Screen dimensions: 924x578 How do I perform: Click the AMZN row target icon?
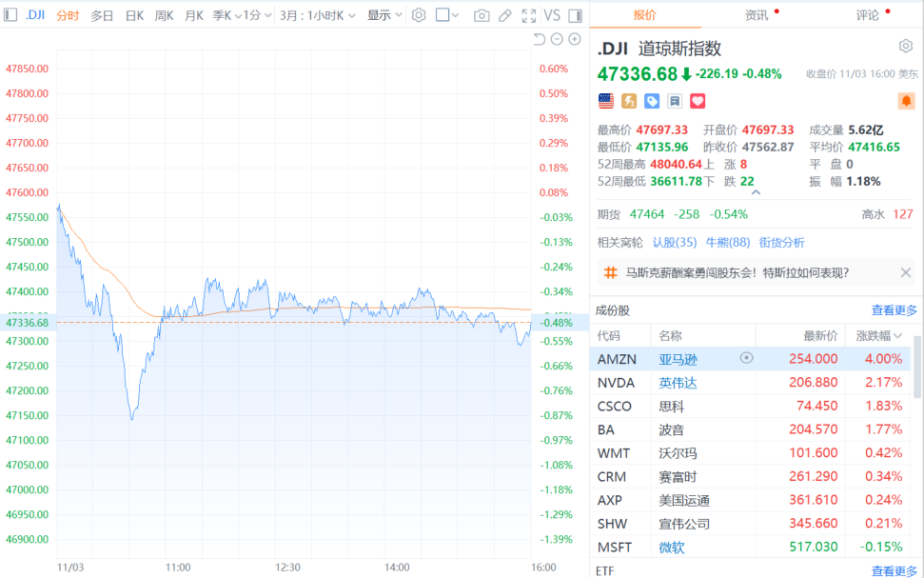tap(746, 357)
